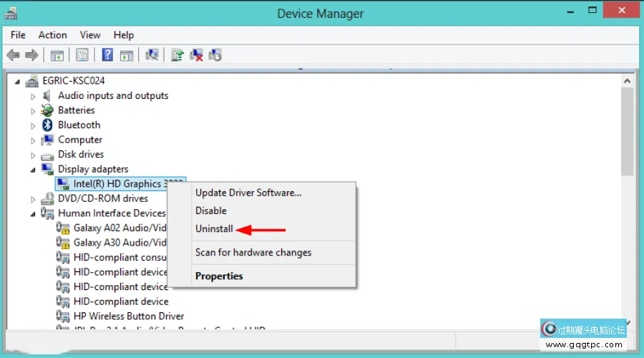Choose Properties in the context menu
This screenshot has width=644, height=358.
pyautogui.click(x=219, y=276)
